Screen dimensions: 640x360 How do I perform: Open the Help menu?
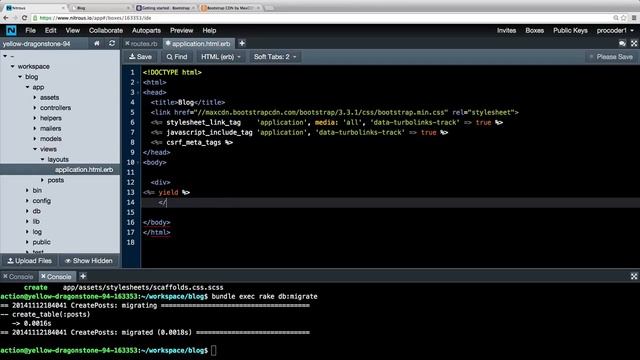tap(209, 31)
